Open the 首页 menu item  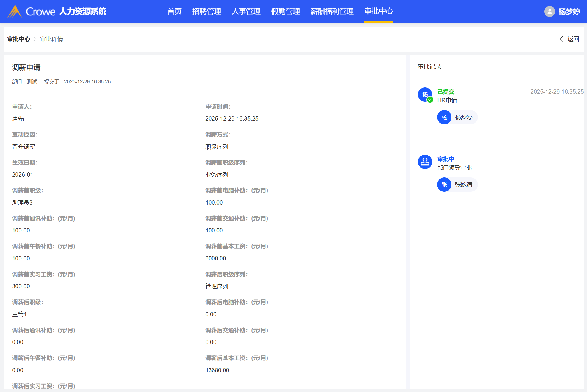tap(174, 11)
